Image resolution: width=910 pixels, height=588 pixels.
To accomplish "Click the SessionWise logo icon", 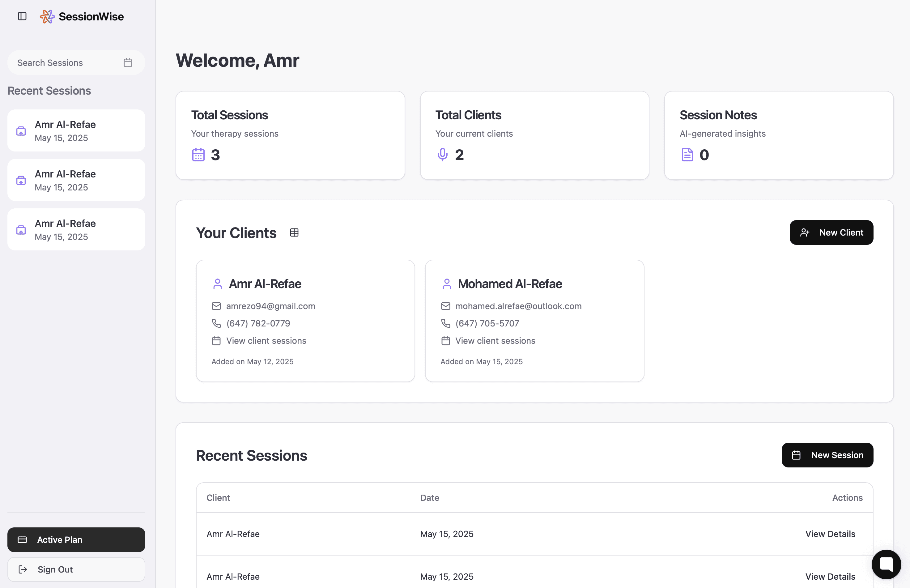I will [47, 16].
